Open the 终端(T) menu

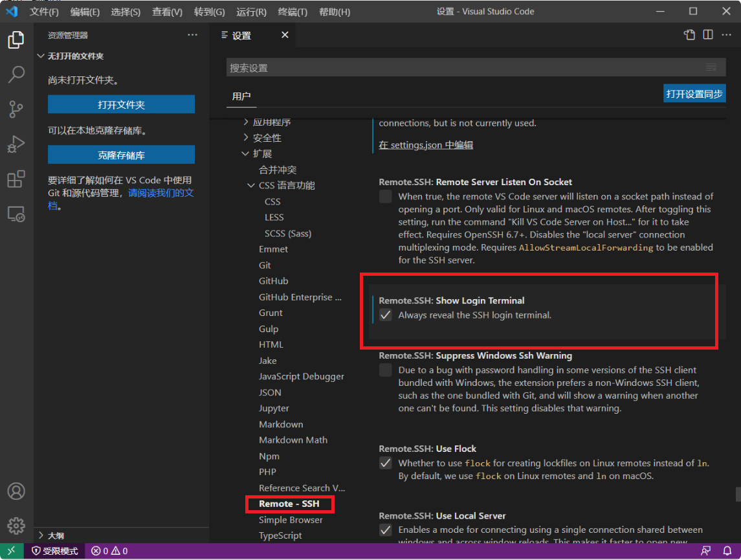click(x=293, y=12)
